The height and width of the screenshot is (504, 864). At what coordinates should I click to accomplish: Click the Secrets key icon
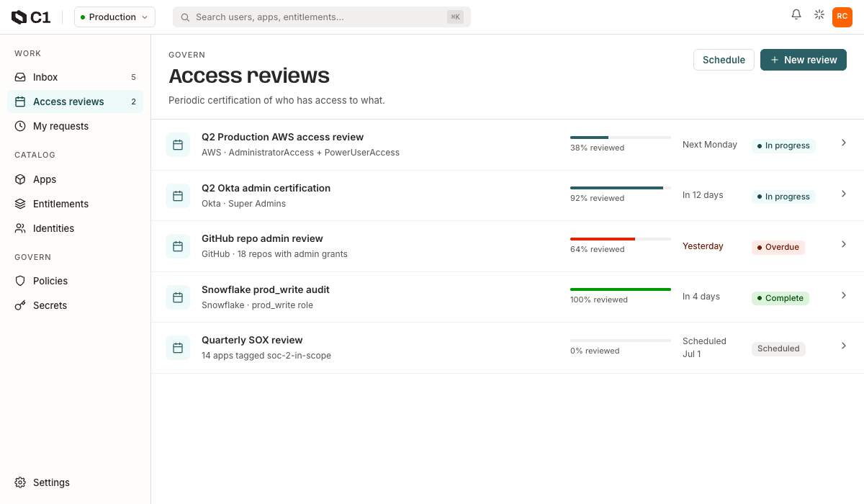pyautogui.click(x=20, y=305)
